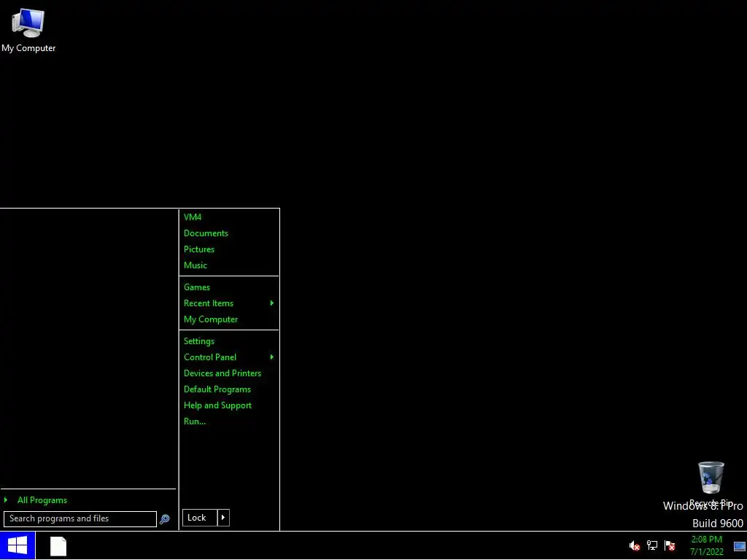Click the Lock button
Image resolution: width=747 pixels, height=560 pixels.
[x=200, y=518]
